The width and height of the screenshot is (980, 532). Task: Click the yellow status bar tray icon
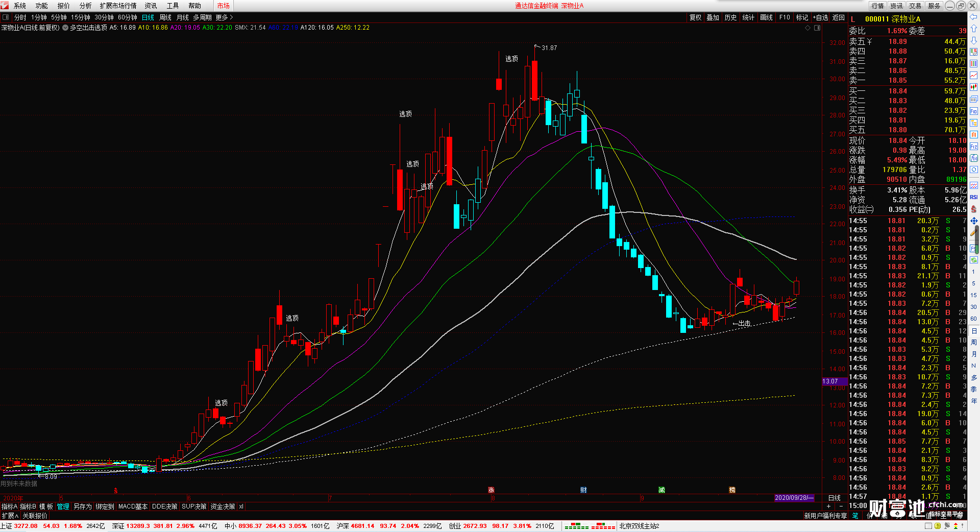tap(937, 526)
